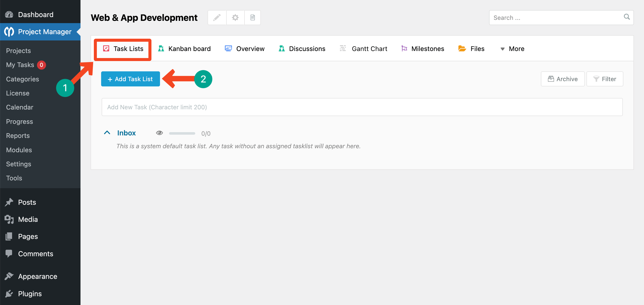The width and height of the screenshot is (644, 305).
Task: Click the Add Task List button
Action: [x=130, y=79]
